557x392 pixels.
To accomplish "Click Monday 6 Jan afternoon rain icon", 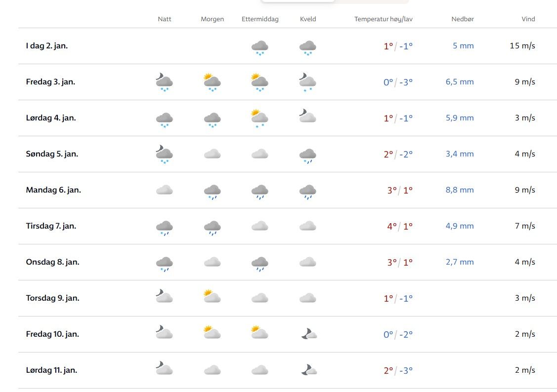I will coord(259,192).
